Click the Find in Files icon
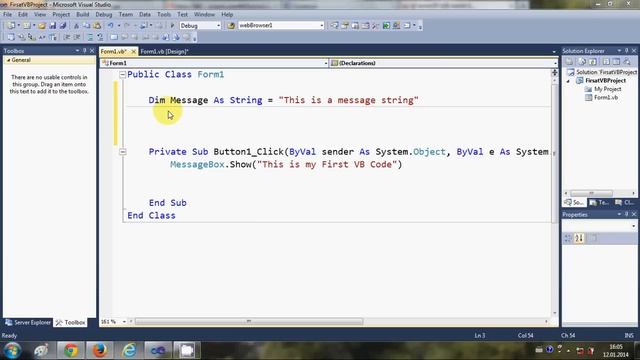The height and width of the screenshot is (360, 640). tap(231, 26)
